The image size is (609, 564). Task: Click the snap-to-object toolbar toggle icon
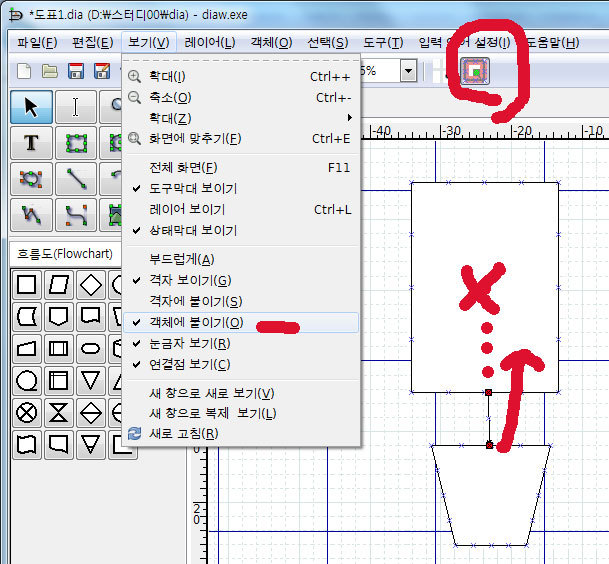pos(475,70)
